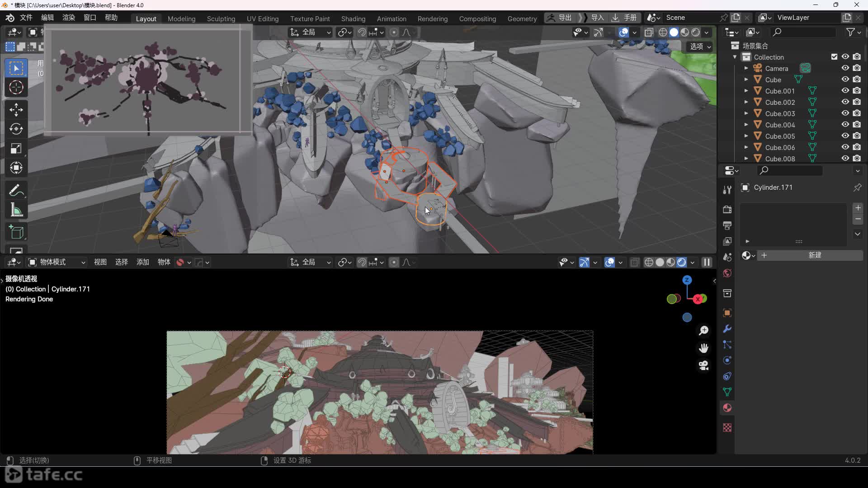
Task: Hide Cube.003 in viewport
Action: click(845, 113)
